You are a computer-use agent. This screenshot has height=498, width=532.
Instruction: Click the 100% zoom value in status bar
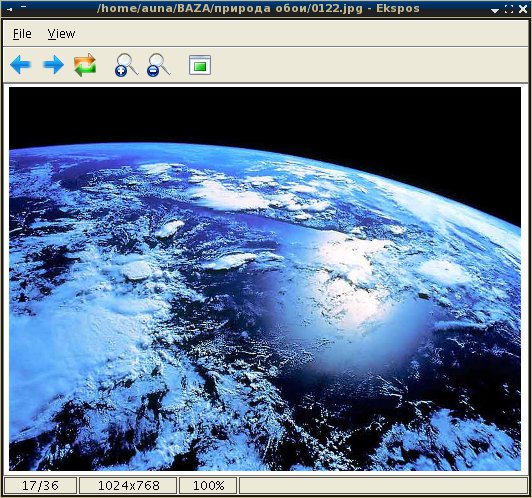(x=208, y=486)
